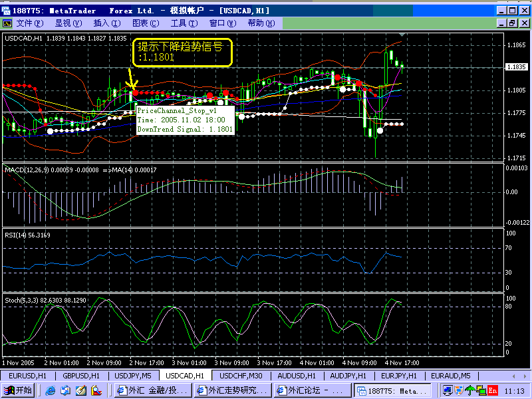Click the monitor icon in system tray
The image size is (532, 399).
point(447,390)
